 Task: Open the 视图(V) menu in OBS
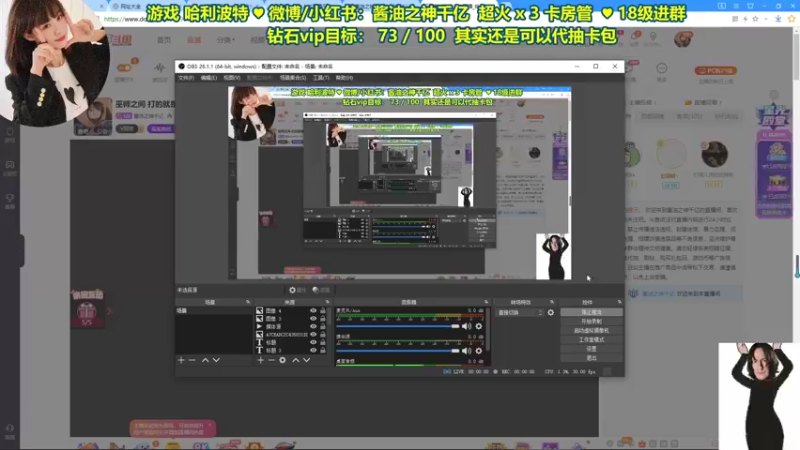click(232, 78)
